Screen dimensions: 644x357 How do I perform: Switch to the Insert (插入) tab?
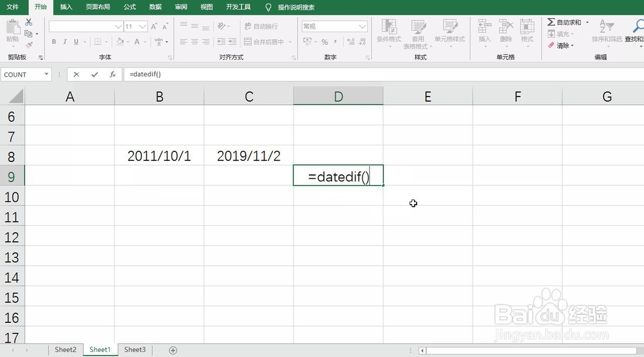click(x=66, y=7)
